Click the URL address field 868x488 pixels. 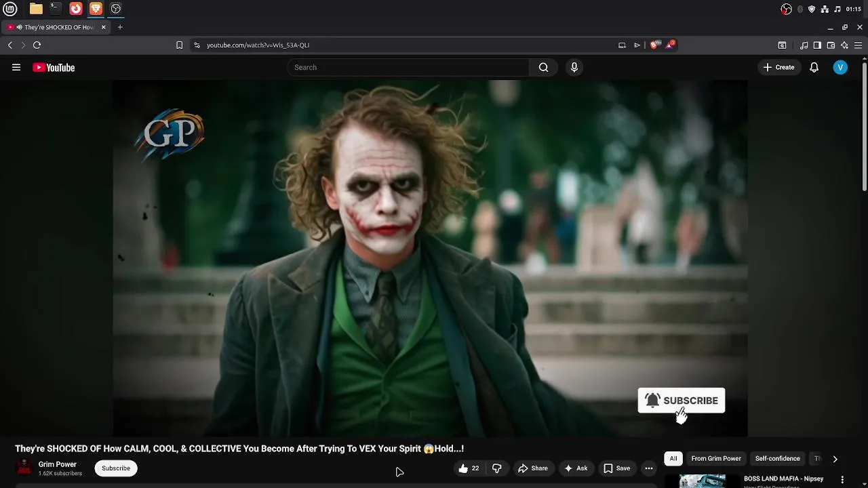(x=407, y=45)
